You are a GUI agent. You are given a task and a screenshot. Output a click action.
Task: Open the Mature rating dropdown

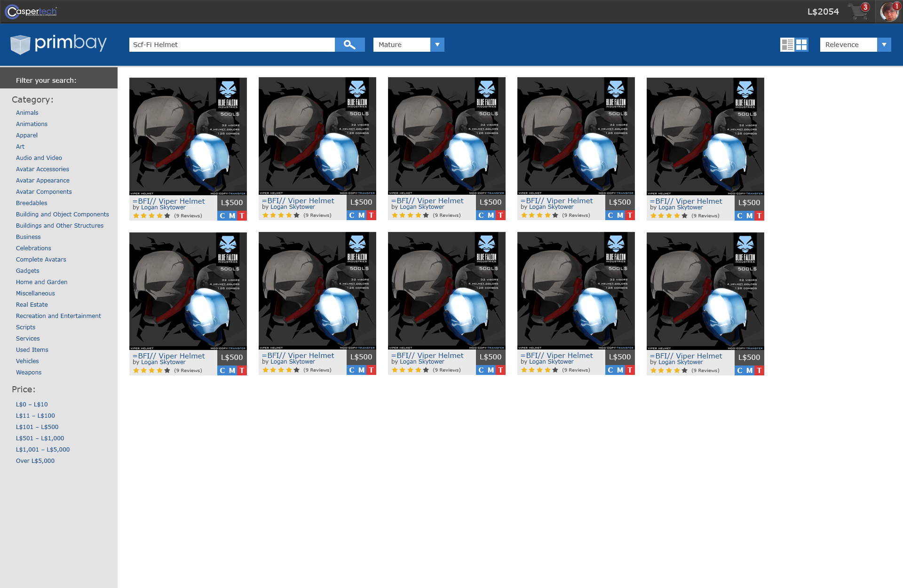437,45
